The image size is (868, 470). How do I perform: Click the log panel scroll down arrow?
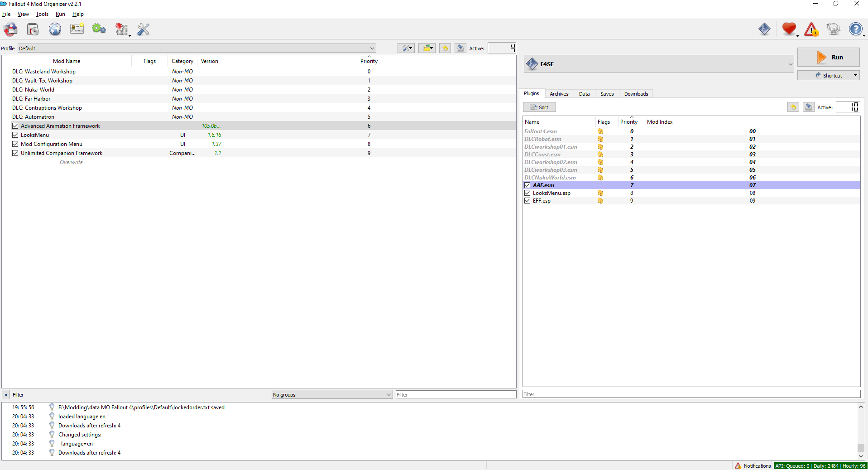pyautogui.click(x=861, y=456)
